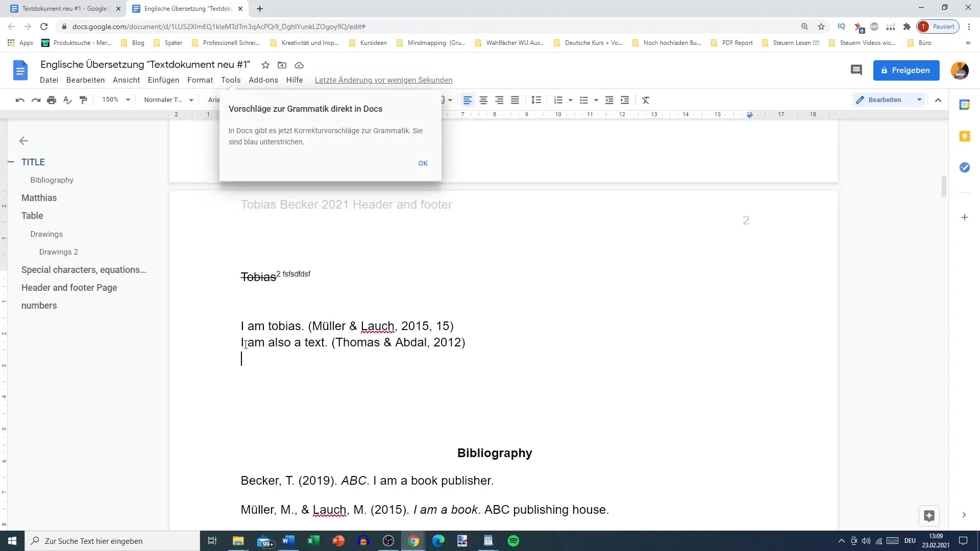Open the Einfügen menu
980x551 pixels.
pos(163,80)
